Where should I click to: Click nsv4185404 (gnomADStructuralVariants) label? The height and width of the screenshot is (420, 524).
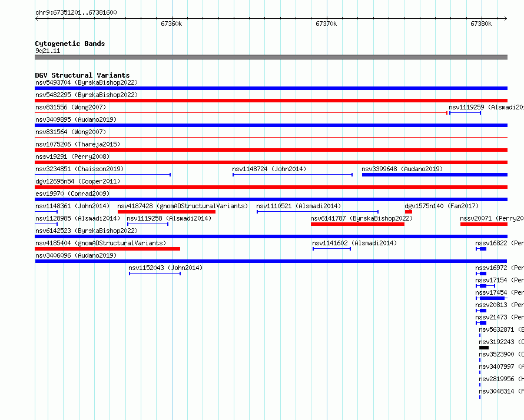pyautogui.click(x=101, y=243)
